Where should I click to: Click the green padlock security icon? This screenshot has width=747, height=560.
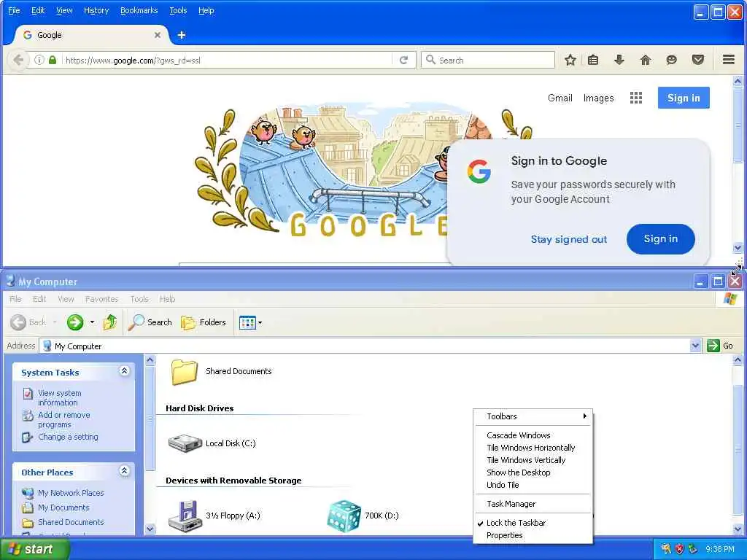[x=53, y=60]
